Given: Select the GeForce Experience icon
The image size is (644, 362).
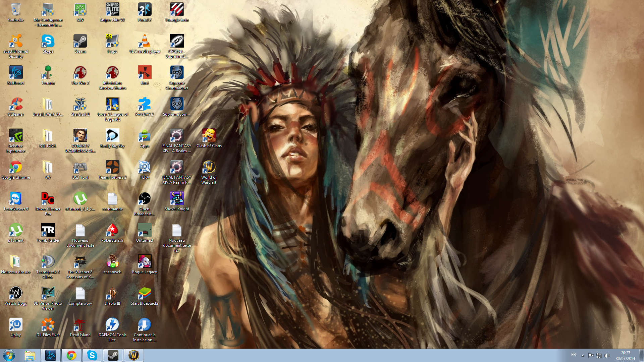Looking at the screenshot, I should point(16,141).
